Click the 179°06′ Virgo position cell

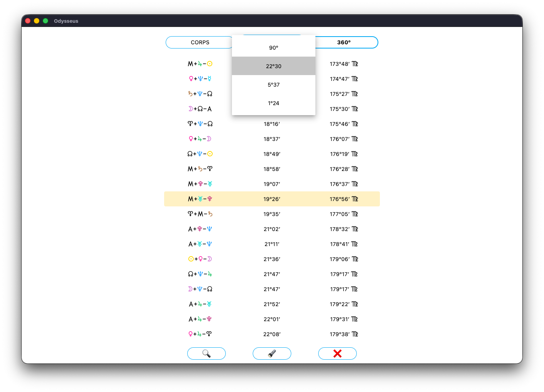coord(343,259)
